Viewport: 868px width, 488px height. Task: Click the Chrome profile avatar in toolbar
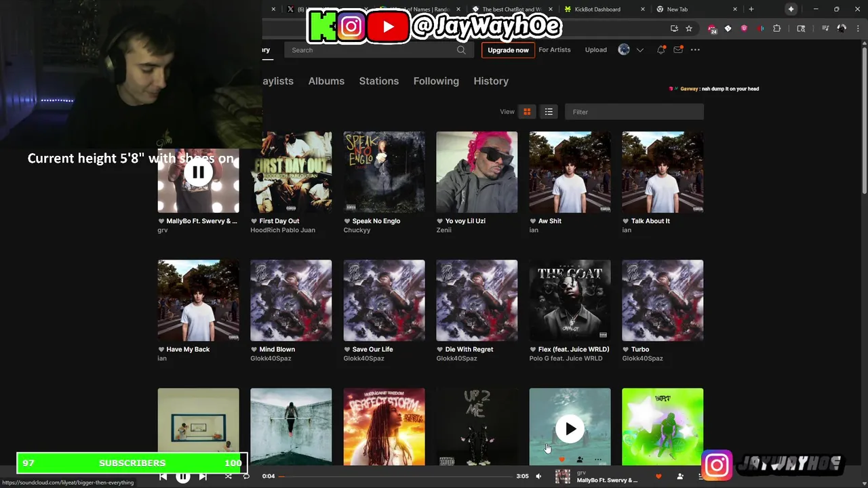(x=842, y=28)
